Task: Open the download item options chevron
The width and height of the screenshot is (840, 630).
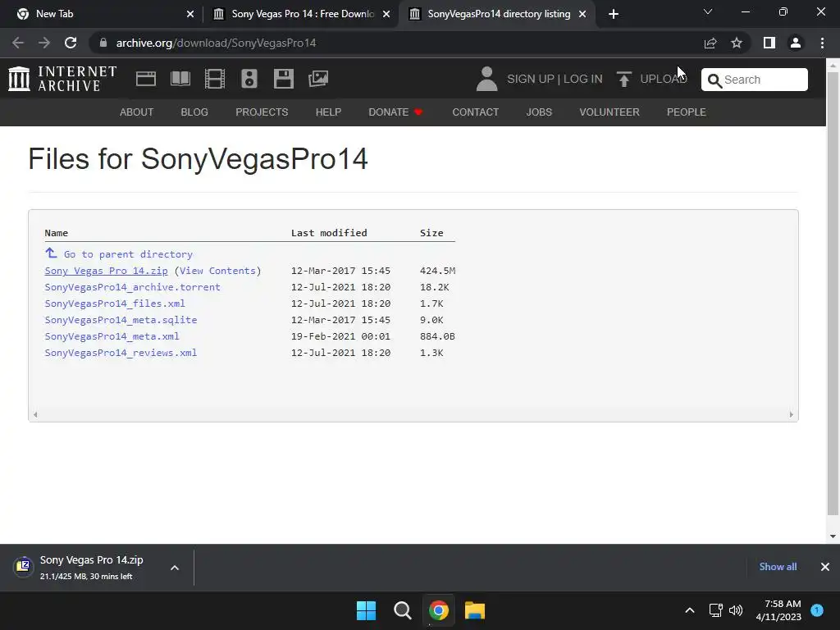Action: [x=175, y=568]
